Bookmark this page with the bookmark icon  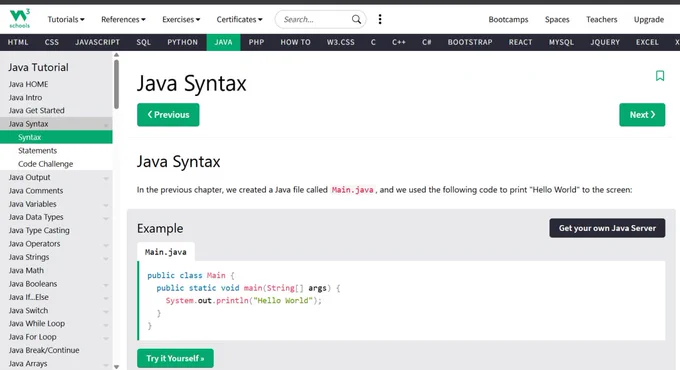(x=660, y=76)
